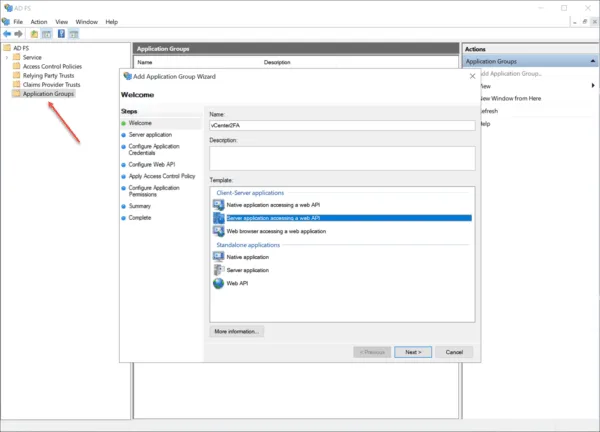Click the standalone Native application icon
Viewport: 600px width, 432px height.
click(x=218, y=257)
